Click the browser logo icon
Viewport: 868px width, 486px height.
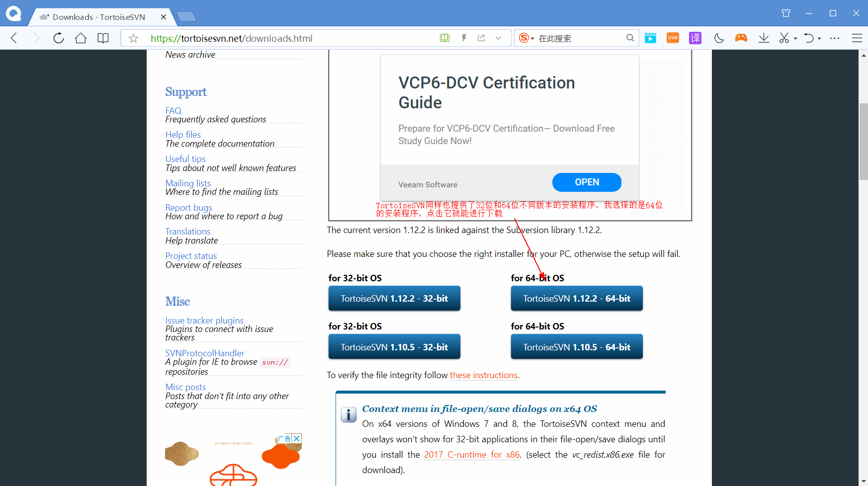(x=13, y=13)
